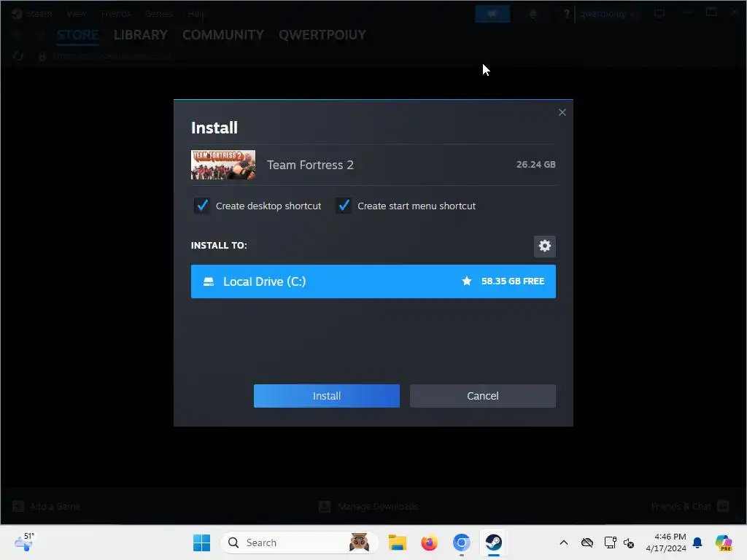
Task: Open the View menu
Action: click(76, 14)
